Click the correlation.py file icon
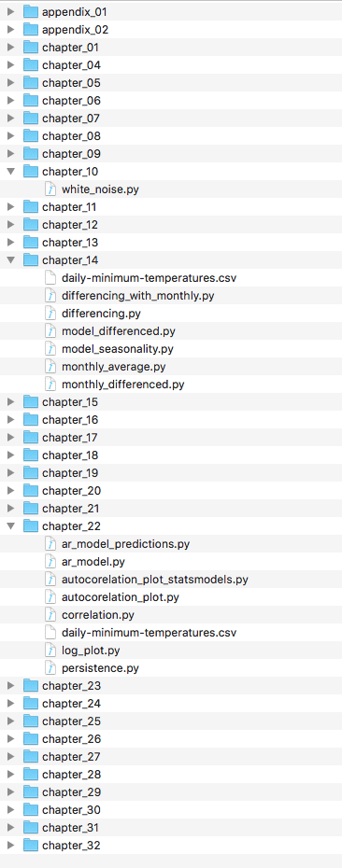 (50, 614)
